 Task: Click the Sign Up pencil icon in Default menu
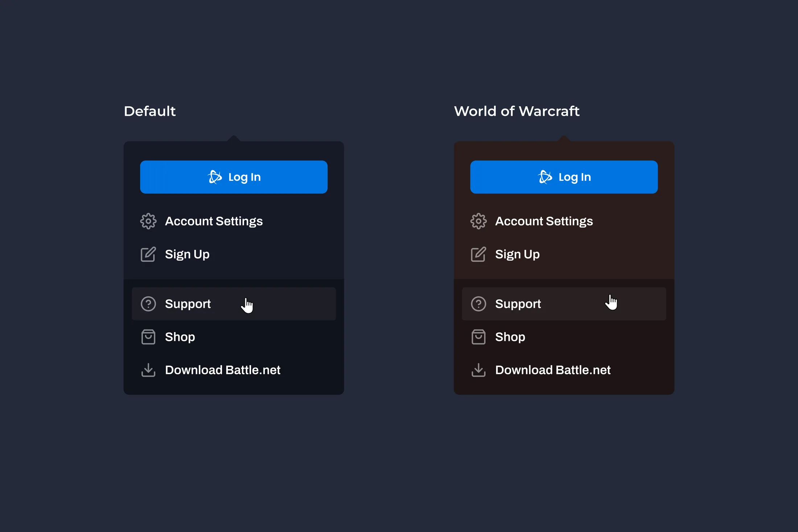(148, 254)
